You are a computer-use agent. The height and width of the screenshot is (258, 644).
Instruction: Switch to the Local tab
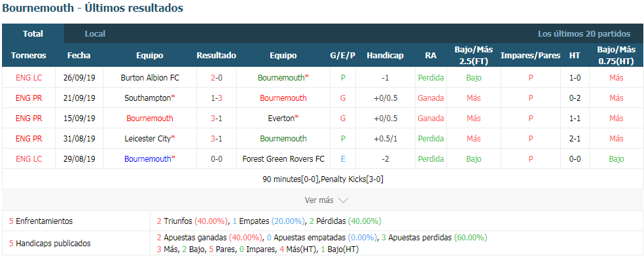point(95,33)
